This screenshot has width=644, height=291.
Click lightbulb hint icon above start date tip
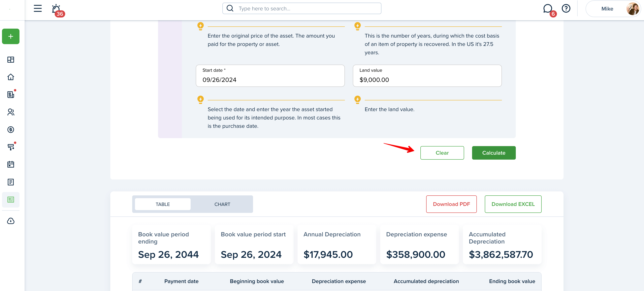tap(201, 100)
